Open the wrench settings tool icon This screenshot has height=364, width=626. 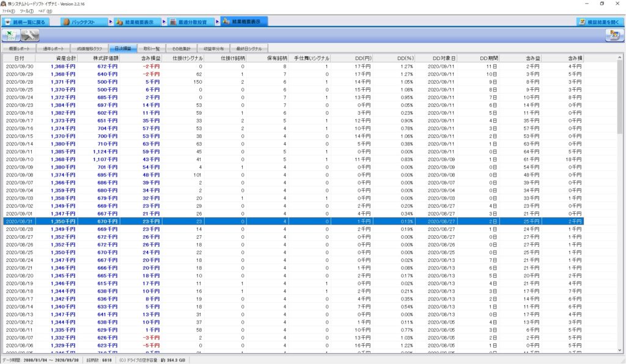pyautogui.click(x=30, y=35)
